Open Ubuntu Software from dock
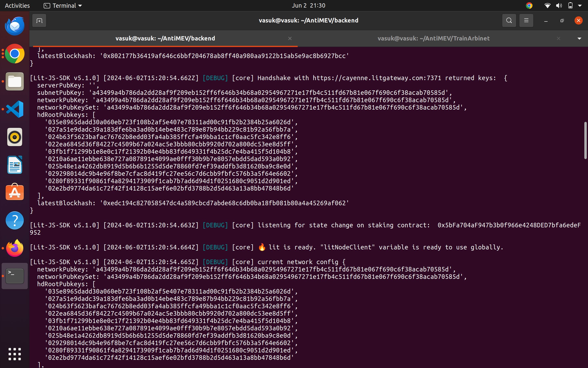588x368 pixels. (x=15, y=192)
